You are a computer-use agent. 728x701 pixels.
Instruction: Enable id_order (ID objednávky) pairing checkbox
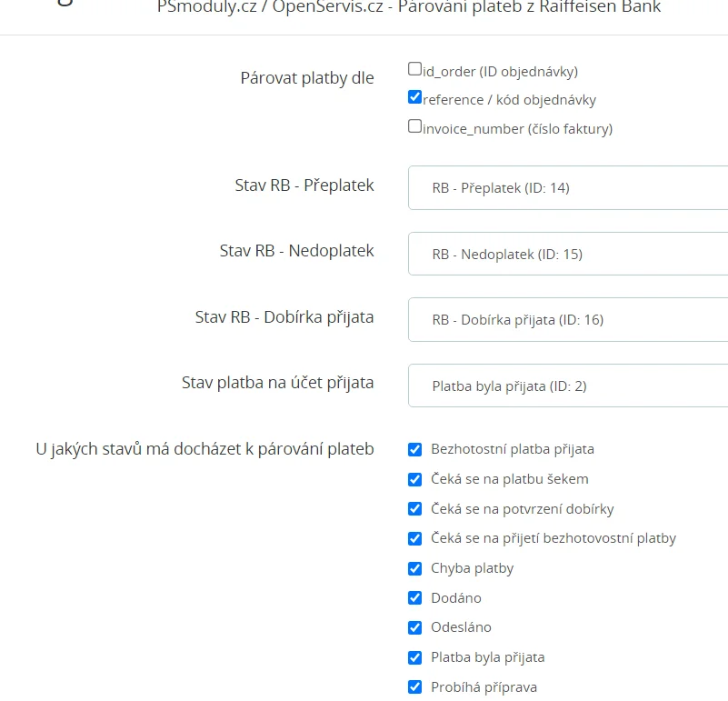click(415, 69)
